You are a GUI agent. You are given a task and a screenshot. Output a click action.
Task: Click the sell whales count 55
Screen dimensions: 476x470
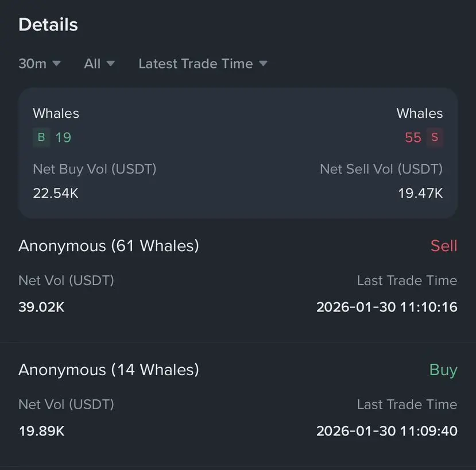coord(413,137)
